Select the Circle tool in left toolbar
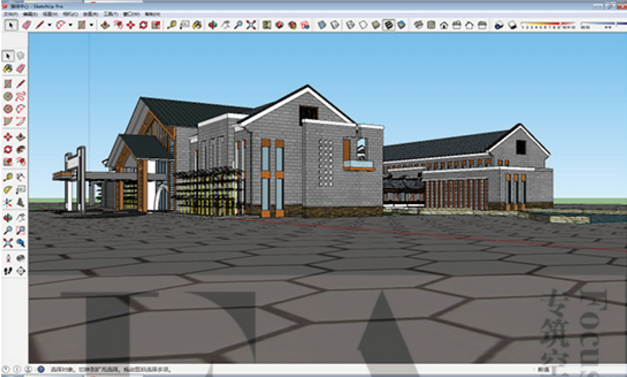 [8, 96]
